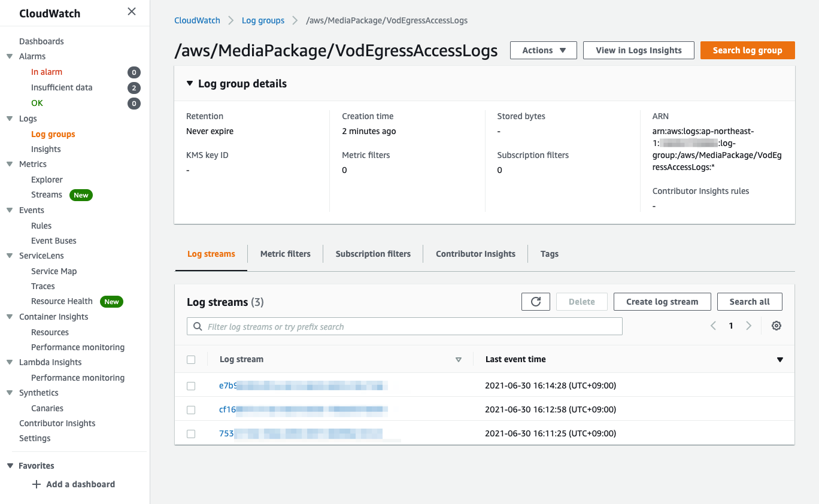This screenshot has height=504, width=819.
Task: Open Settings in the sidebar
Action: click(x=35, y=438)
